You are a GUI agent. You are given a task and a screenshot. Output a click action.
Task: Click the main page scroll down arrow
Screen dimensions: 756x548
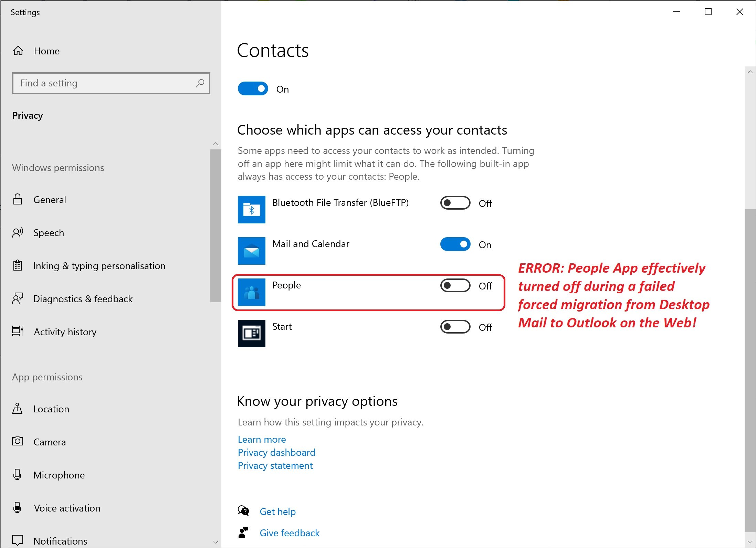tap(750, 542)
